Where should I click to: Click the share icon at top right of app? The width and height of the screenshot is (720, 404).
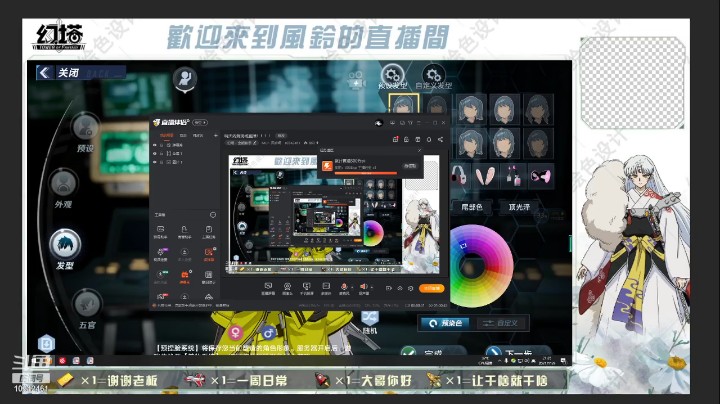coord(440,139)
